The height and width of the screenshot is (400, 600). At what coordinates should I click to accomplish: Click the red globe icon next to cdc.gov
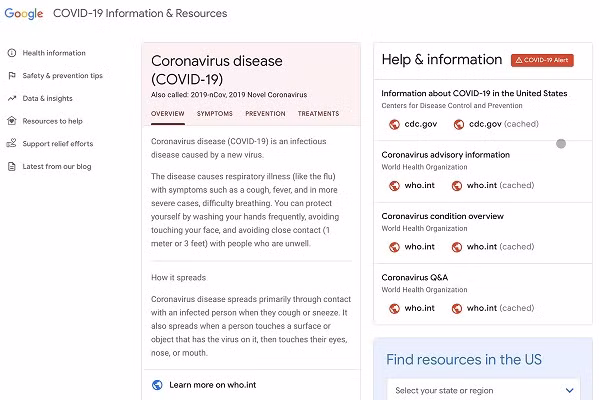394,125
